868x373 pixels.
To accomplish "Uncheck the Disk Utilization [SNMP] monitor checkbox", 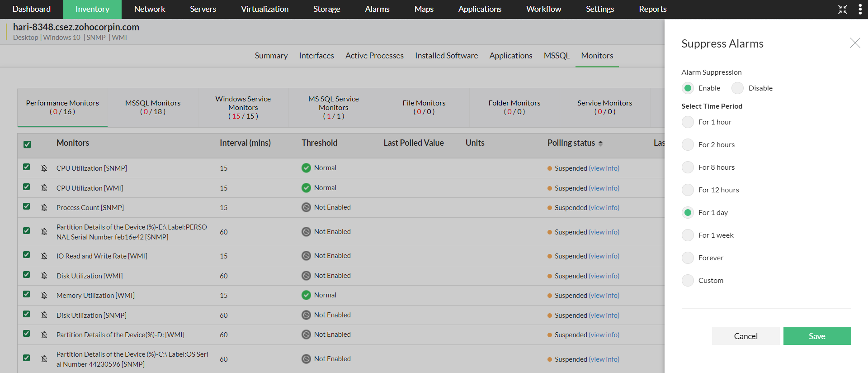I will coord(27,314).
